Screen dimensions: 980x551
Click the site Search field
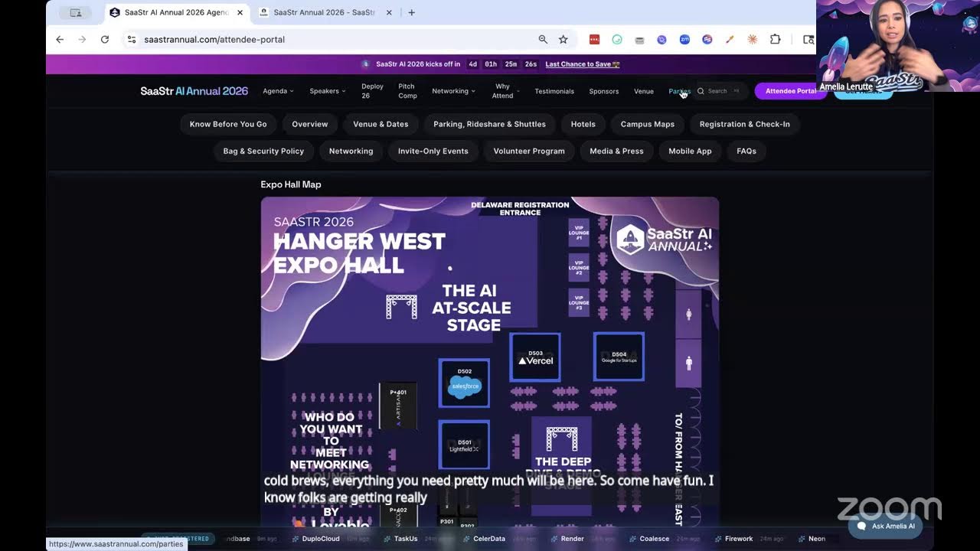720,91
